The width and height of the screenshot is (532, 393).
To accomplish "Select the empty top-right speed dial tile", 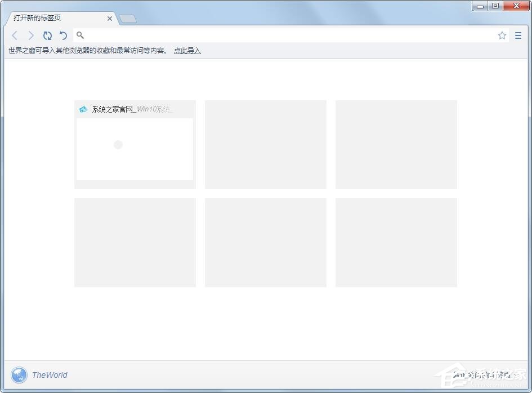I will (396, 145).
